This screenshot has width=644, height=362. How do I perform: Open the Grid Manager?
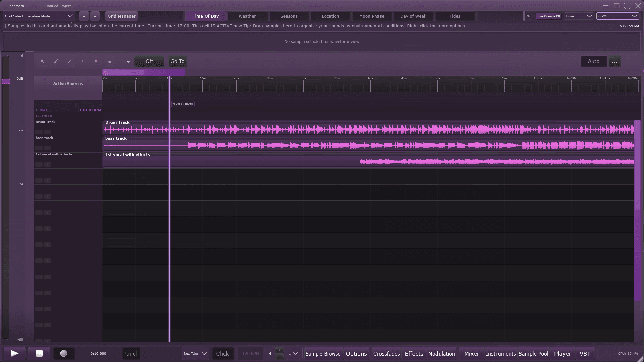(121, 16)
